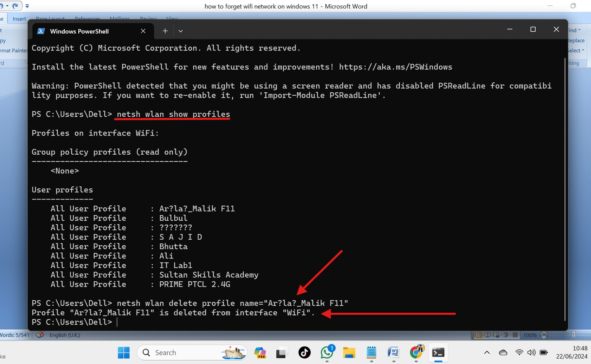The image size is (591, 364).
Task: Switch to the Review ribbon tab
Action: pyautogui.click(x=148, y=18)
